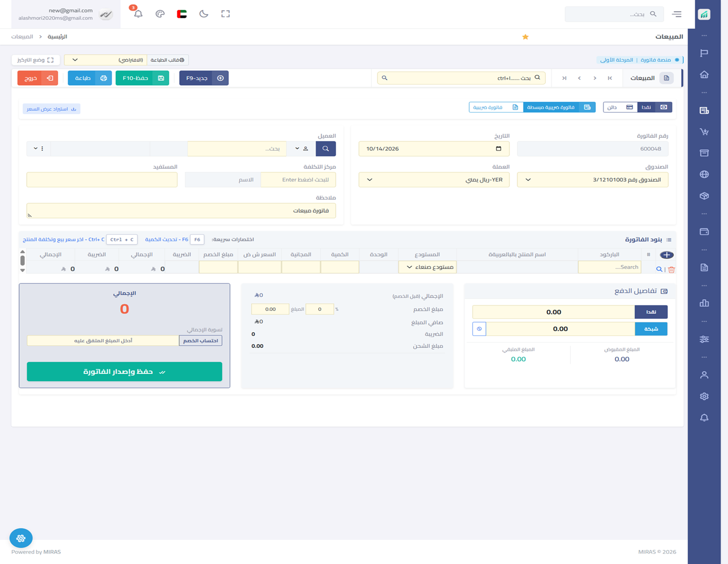Screen dimensions: 728x564
Task: Delete invoice row with trash icon
Action: [672, 269]
